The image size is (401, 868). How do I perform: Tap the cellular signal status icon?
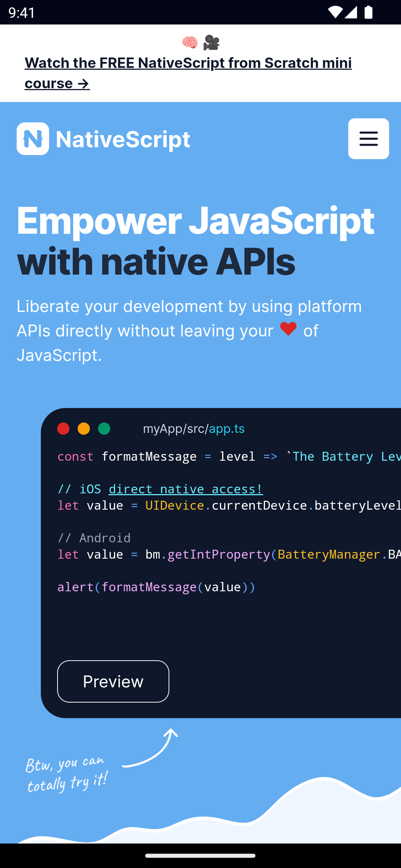(351, 12)
